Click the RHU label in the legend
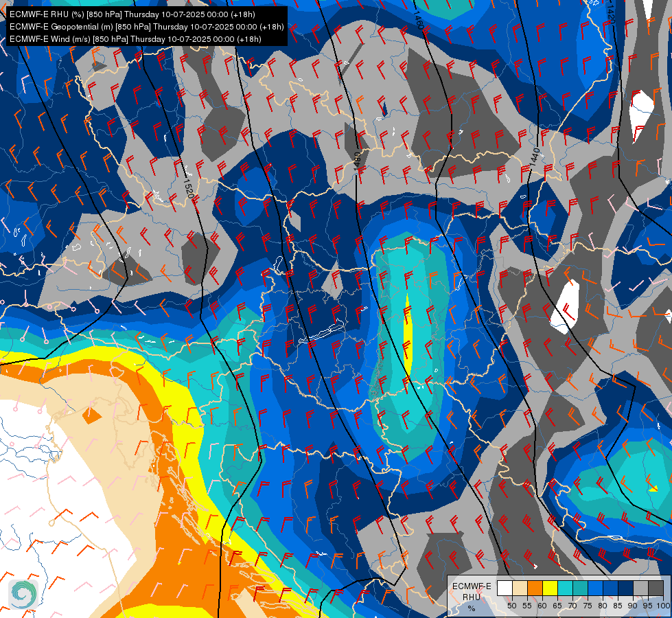Viewport: 672px width, 618px height. pos(472,597)
